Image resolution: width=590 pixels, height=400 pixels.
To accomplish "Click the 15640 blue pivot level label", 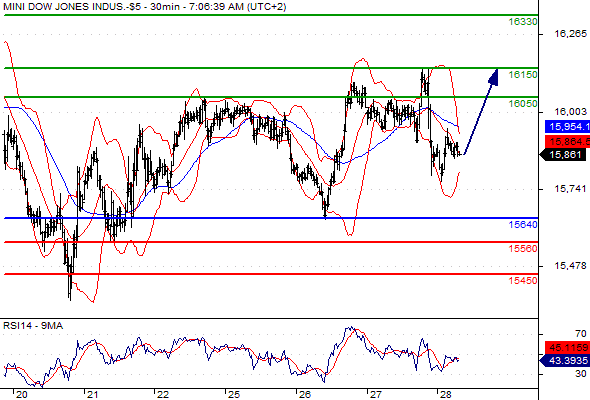I will click(x=523, y=225).
